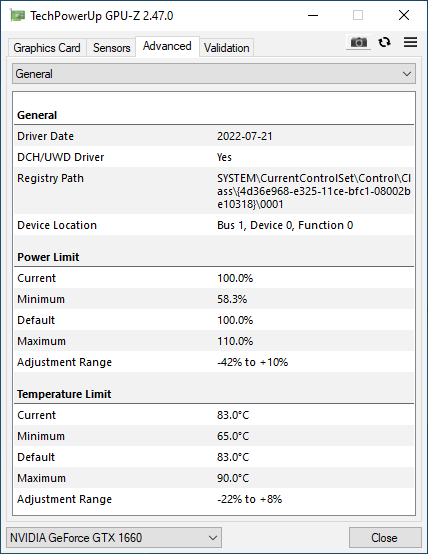428x554 pixels.
Task: Select the Registry Path value text
Action: click(x=314, y=191)
